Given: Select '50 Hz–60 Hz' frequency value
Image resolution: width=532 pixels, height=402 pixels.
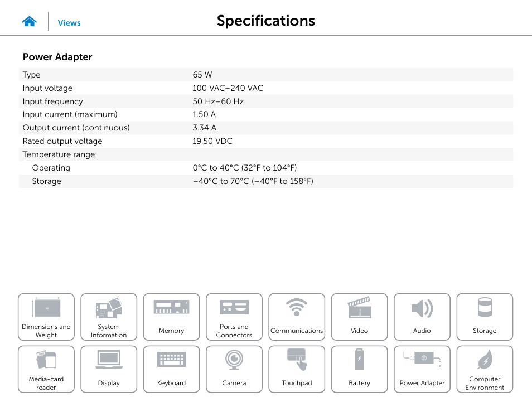Looking at the screenshot, I should (x=218, y=101).
